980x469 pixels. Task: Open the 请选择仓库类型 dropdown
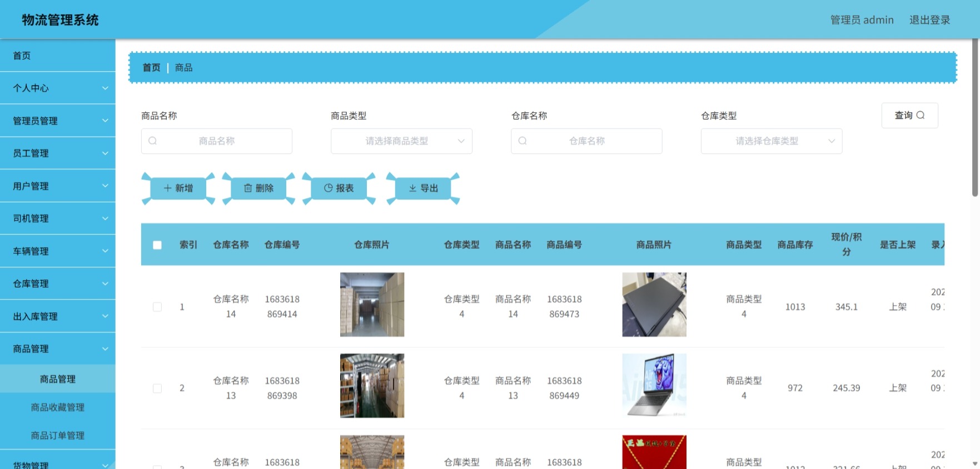[x=772, y=141]
